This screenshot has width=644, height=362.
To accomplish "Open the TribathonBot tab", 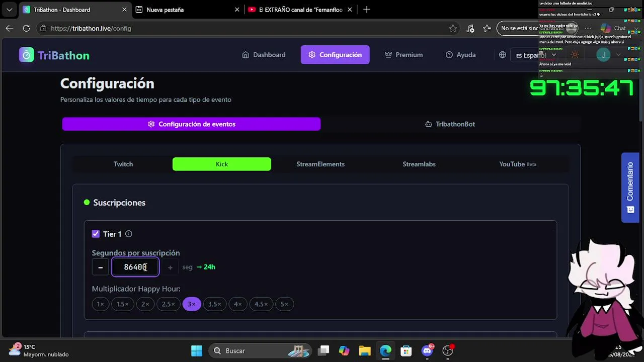I will point(450,124).
